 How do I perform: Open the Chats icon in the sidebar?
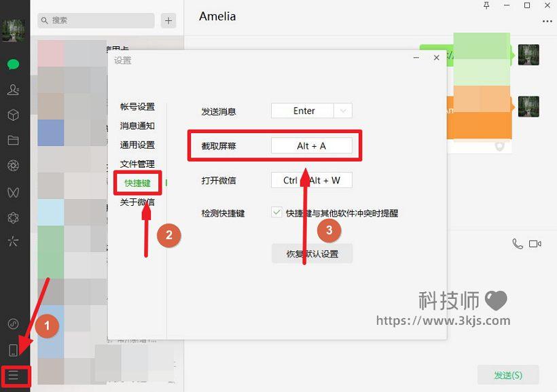coord(13,65)
